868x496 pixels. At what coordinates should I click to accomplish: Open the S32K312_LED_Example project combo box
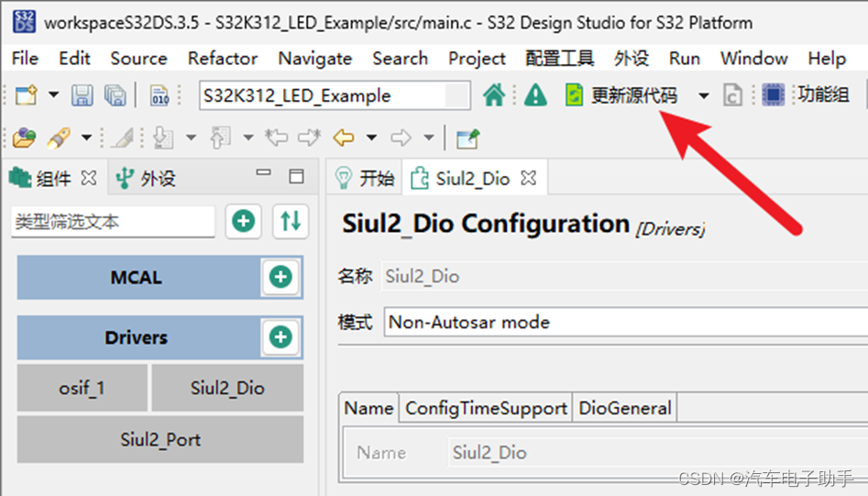point(335,95)
